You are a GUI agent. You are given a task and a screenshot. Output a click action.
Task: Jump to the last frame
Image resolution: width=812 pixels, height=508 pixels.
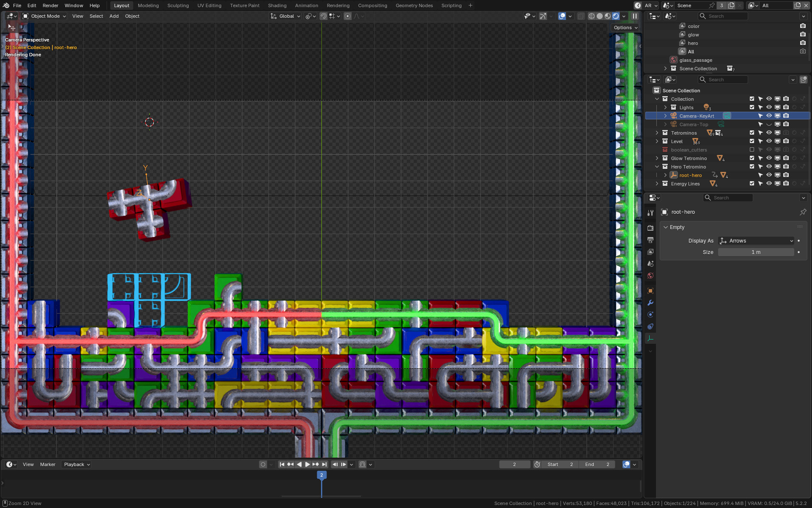324,464
